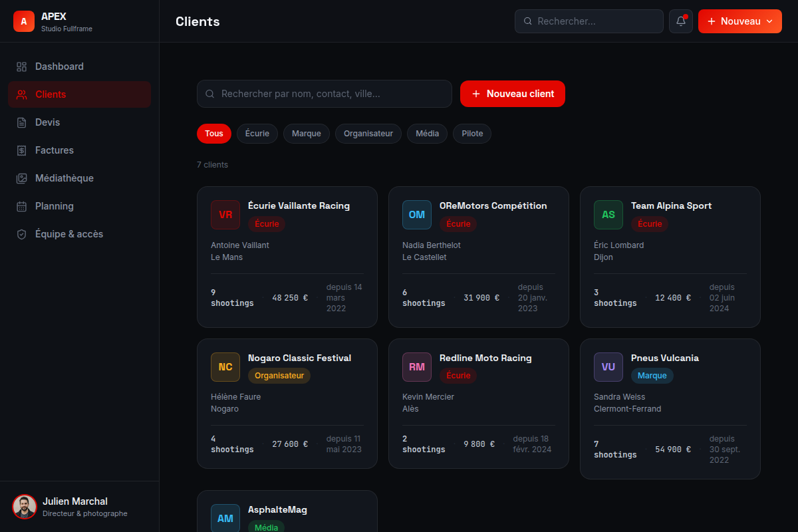Image resolution: width=798 pixels, height=532 pixels.
Task: Open Pneus Vulcania client name
Action: coord(665,358)
